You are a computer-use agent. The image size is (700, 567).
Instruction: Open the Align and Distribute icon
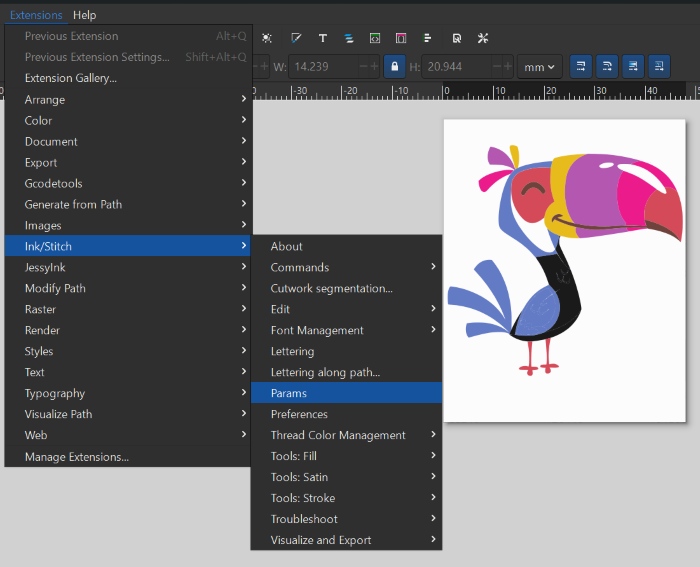(x=428, y=38)
